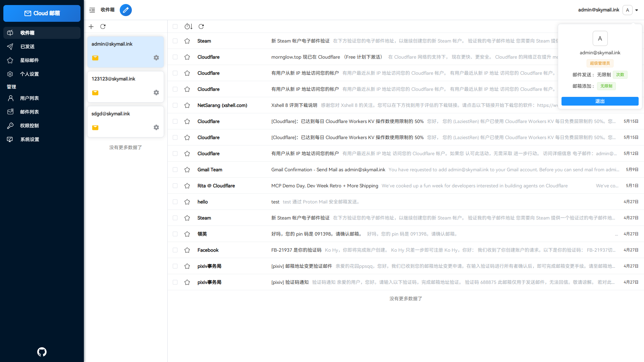644x362 pixels.
Task: Click the 次数 tag in profile popup
Action: click(620, 75)
